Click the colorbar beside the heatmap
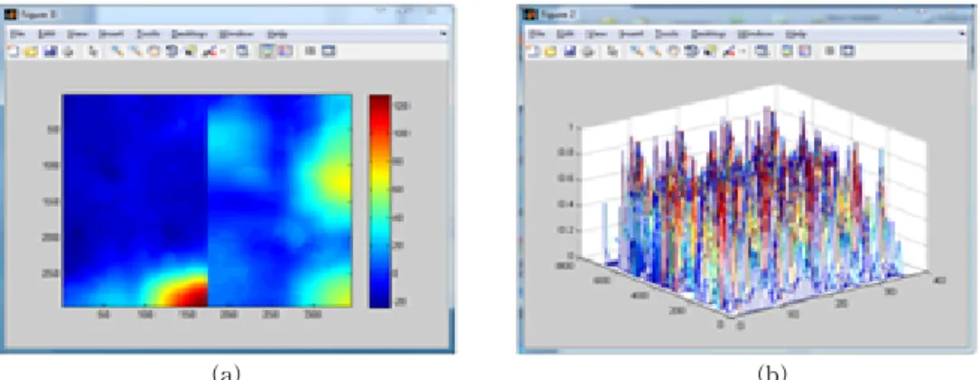Image resolution: width=980 pixels, height=380 pixels. [x=379, y=200]
